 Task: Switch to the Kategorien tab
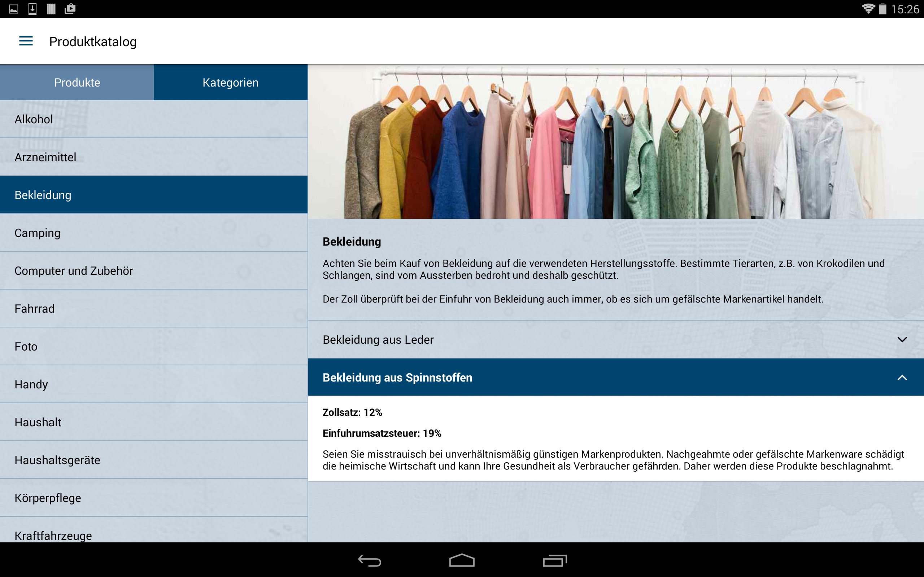tap(230, 83)
